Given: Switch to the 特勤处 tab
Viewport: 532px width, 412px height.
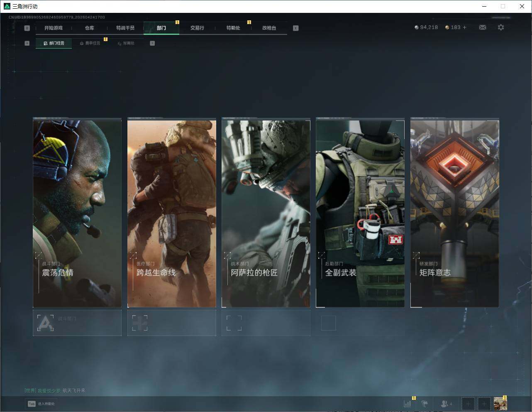Looking at the screenshot, I should [233, 28].
